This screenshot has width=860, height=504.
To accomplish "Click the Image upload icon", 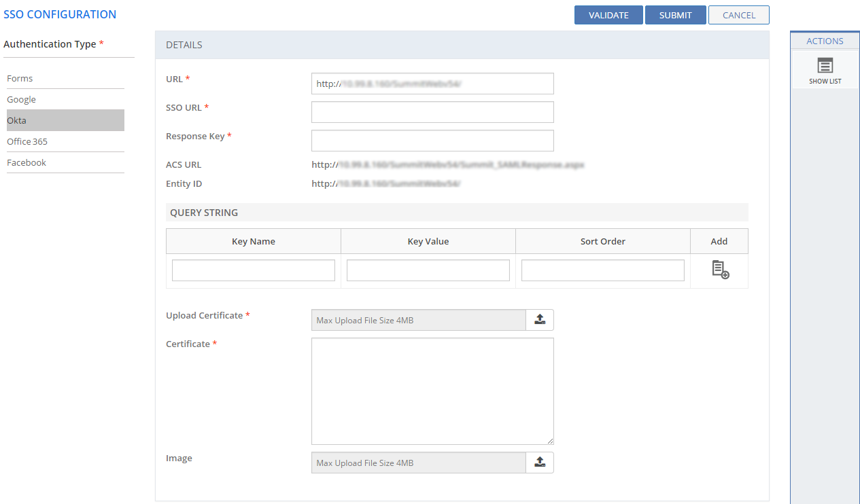I will coord(540,463).
